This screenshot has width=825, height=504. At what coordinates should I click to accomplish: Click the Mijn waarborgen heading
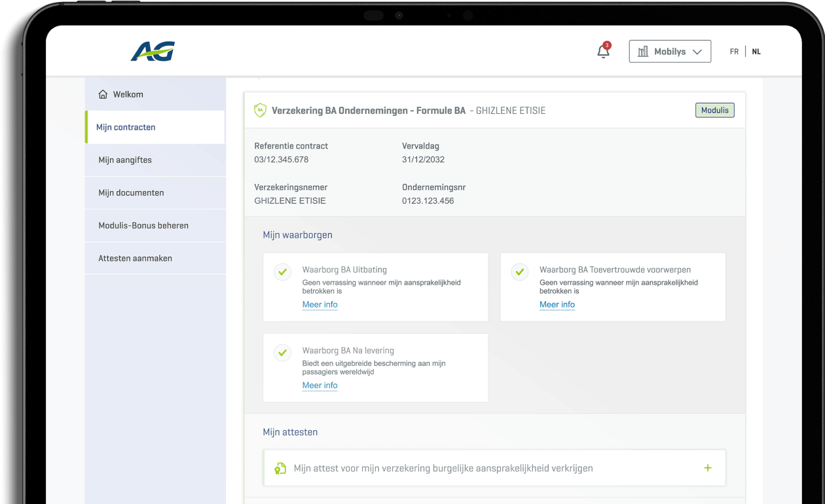coord(297,235)
